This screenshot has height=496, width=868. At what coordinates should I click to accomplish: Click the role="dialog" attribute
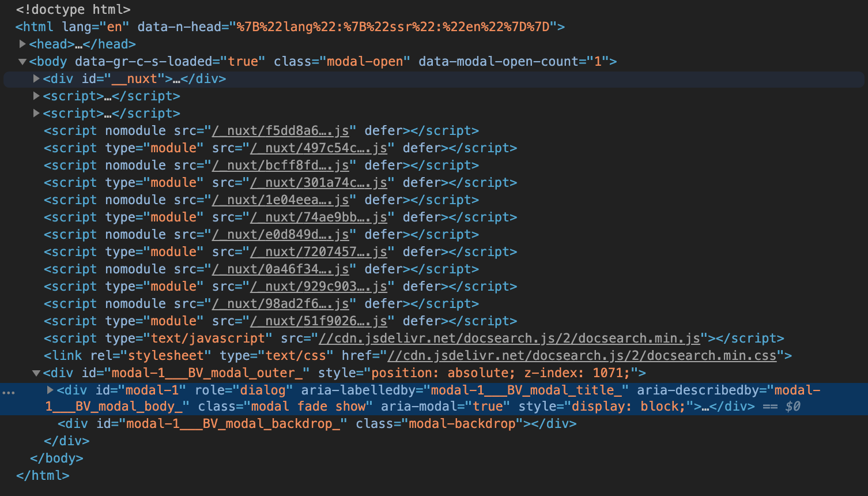coord(244,390)
